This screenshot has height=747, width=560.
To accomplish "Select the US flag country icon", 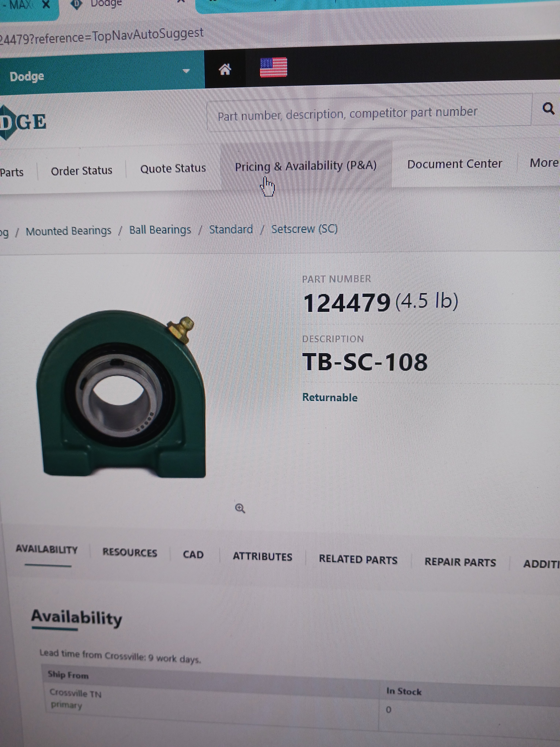I will pos(273,67).
